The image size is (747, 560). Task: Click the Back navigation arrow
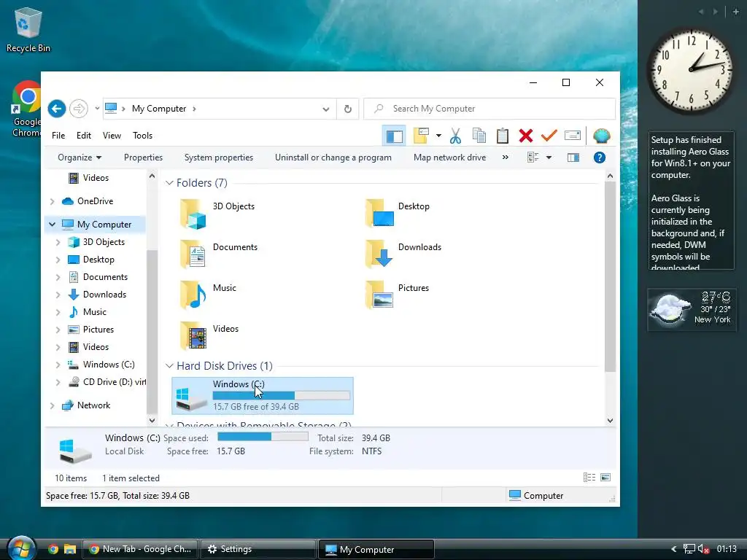pos(57,109)
